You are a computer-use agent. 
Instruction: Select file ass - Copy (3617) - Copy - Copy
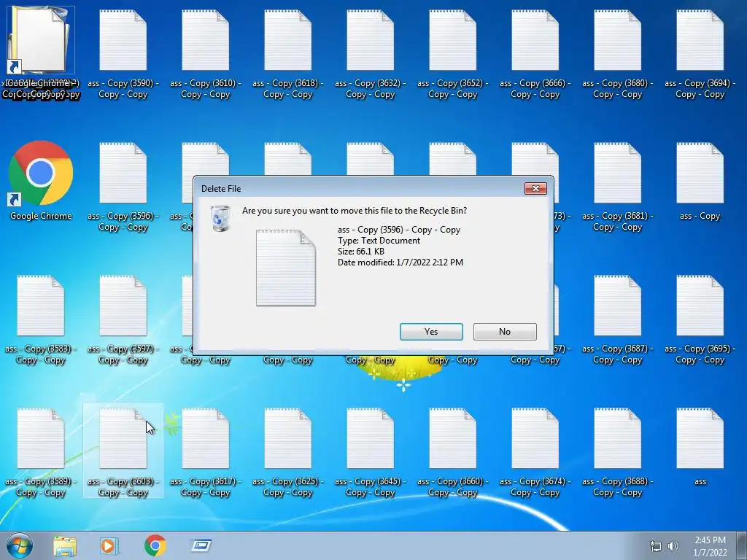point(205,452)
